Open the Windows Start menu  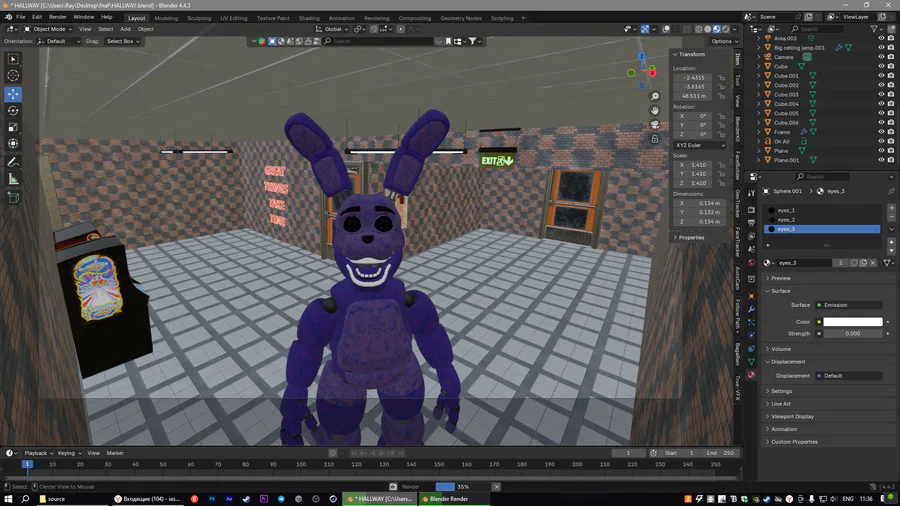point(8,499)
